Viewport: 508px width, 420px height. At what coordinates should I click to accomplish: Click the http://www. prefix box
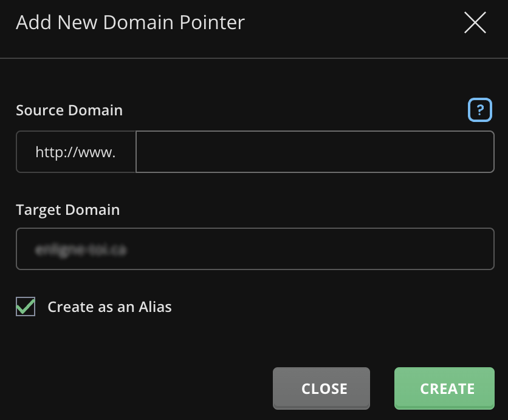76,152
